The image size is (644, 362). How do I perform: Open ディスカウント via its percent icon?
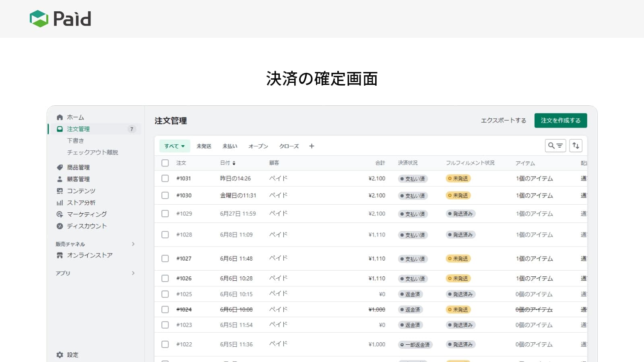pos(60,226)
